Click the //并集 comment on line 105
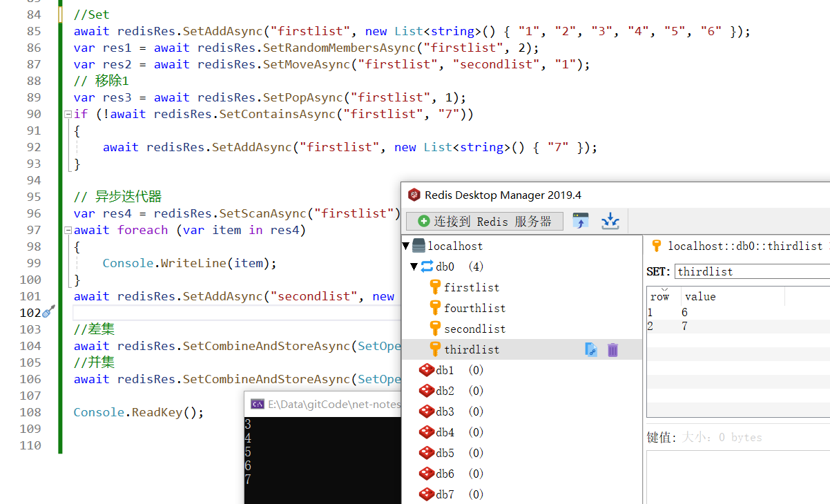The image size is (830, 504). 94,362
